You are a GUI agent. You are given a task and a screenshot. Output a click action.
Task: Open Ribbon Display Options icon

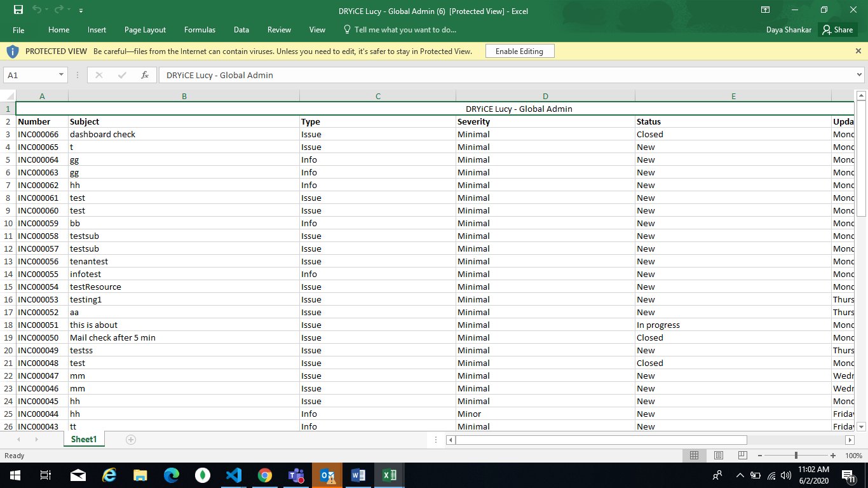point(766,10)
